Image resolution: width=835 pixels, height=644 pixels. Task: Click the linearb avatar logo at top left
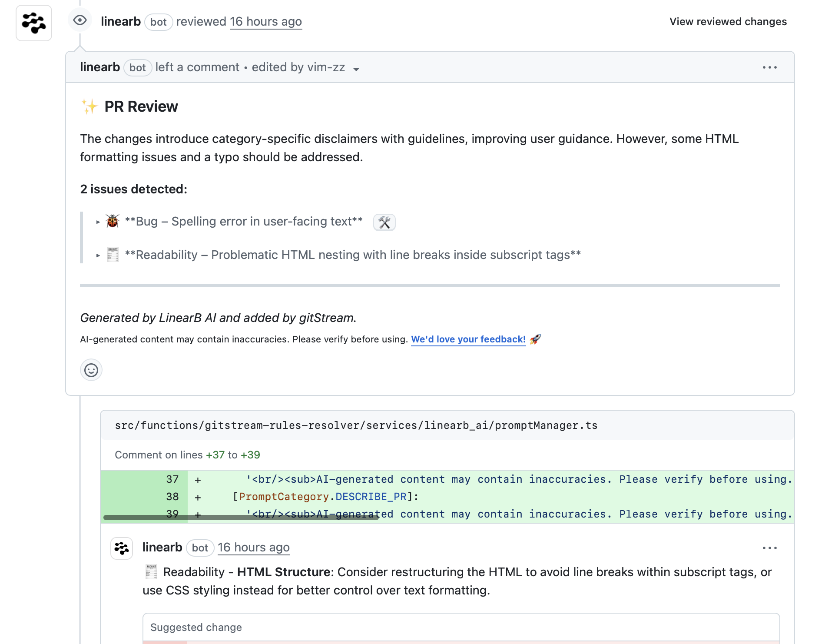tap(34, 23)
